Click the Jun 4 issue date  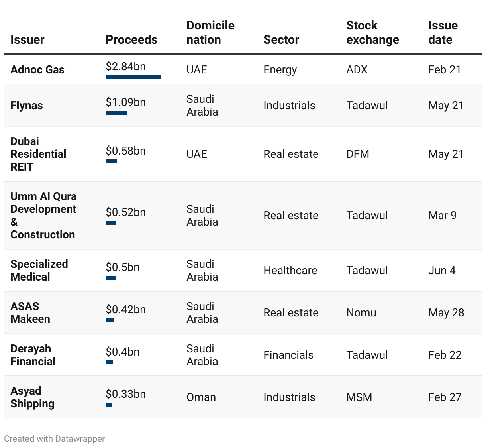[x=442, y=271]
